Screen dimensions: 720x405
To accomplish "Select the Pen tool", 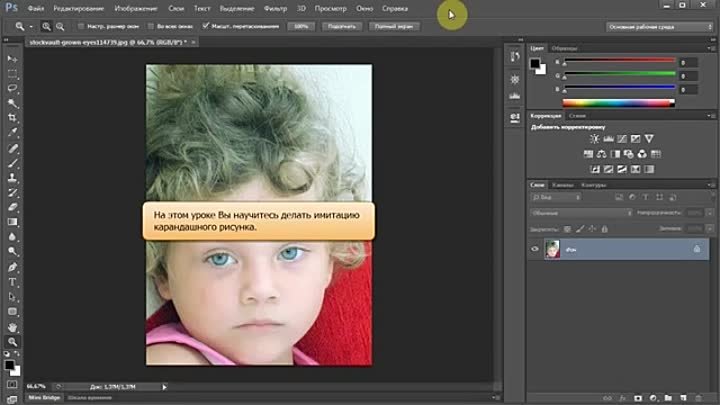I will (x=13, y=267).
